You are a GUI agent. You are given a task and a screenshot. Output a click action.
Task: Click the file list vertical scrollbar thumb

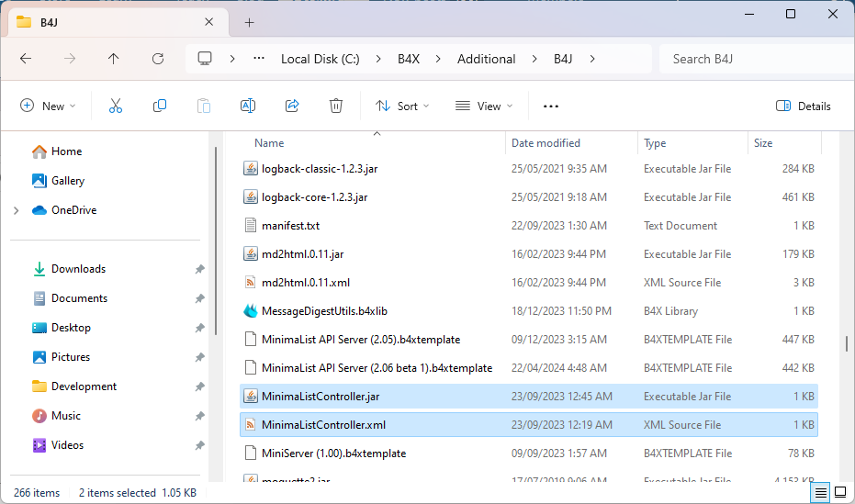pos(847,344)
